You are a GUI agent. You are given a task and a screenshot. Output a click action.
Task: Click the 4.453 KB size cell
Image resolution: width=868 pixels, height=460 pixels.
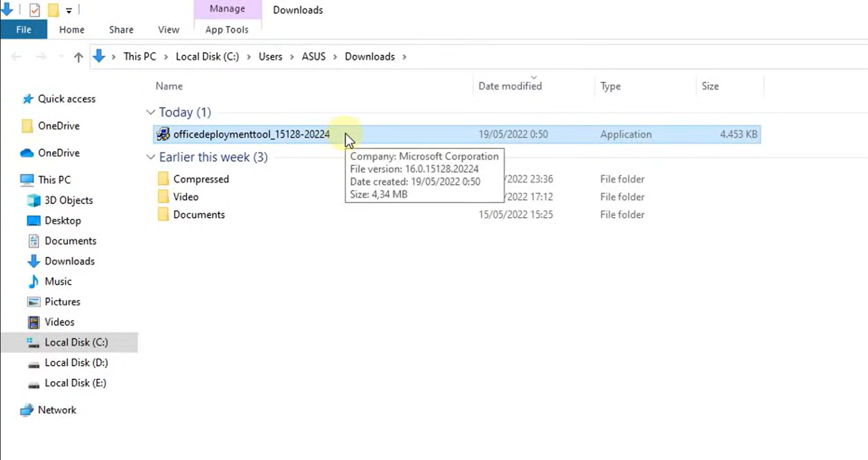(738, 135)
